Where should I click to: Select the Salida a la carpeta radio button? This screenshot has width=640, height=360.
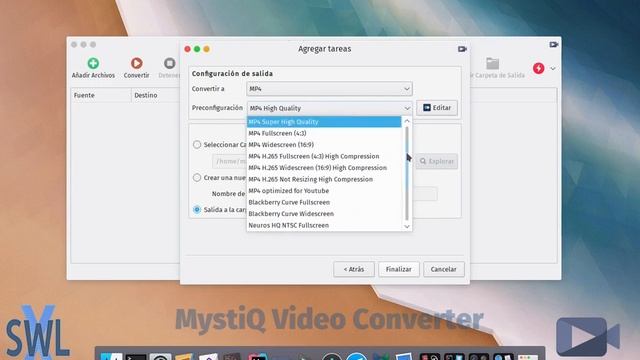(x=197, y=209)
